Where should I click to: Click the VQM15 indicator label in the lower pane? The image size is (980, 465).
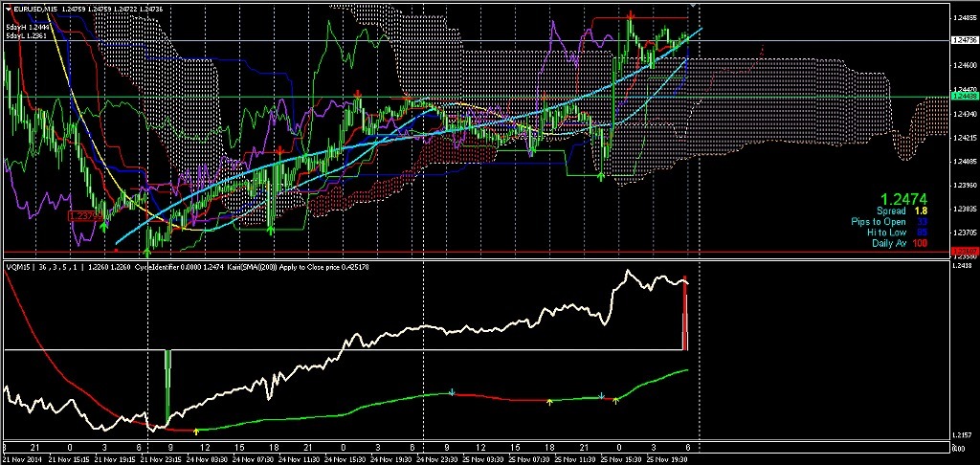tap(17, 267)
